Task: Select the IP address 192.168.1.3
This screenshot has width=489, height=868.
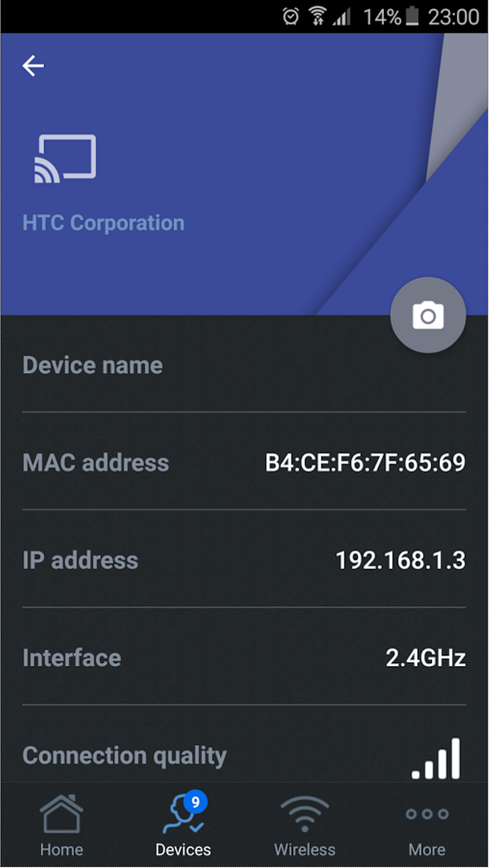Action: (400, 560)
